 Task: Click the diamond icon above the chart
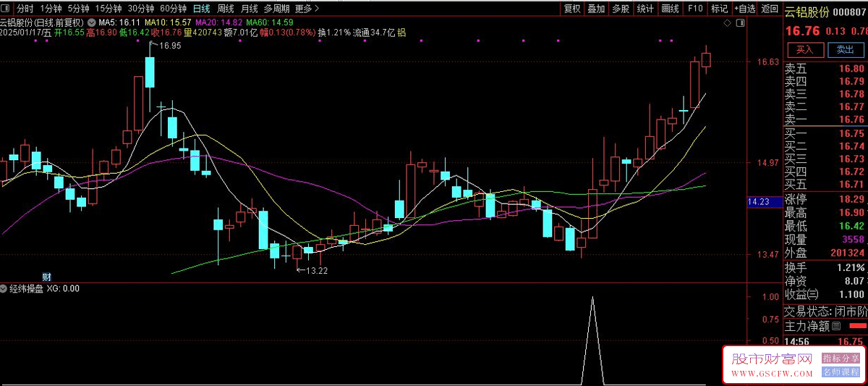tap(727, 23)
